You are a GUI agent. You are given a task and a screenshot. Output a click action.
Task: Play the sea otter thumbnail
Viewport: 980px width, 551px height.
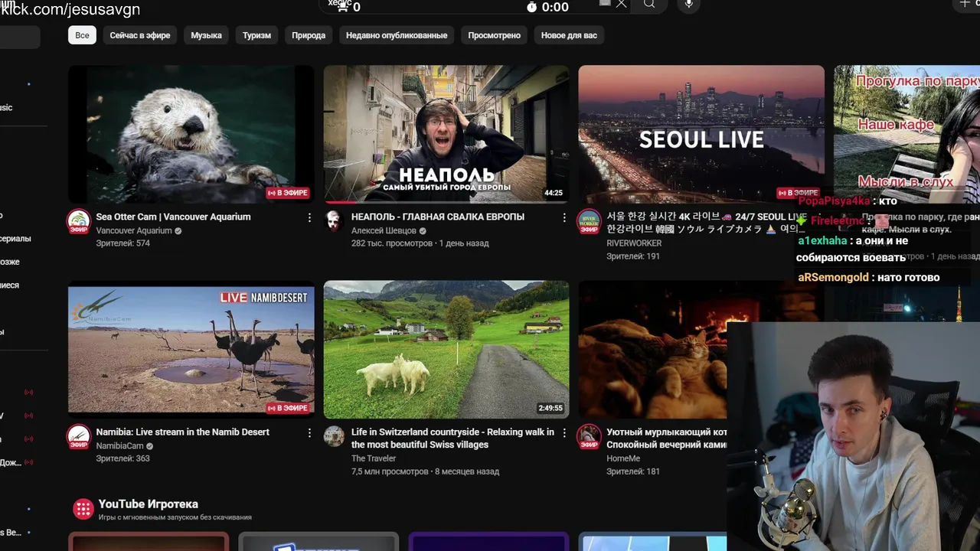(x=191, y=134)
